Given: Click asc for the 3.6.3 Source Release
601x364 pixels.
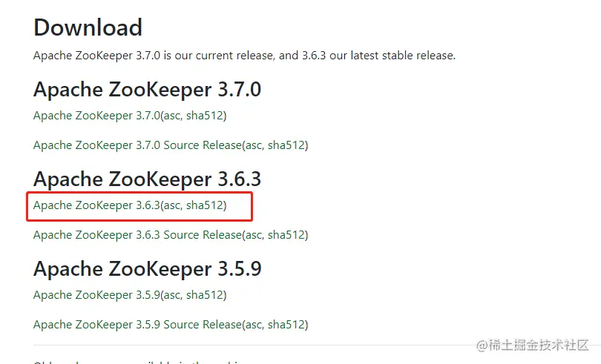Looking at the screenshot, I should point(254,235).
